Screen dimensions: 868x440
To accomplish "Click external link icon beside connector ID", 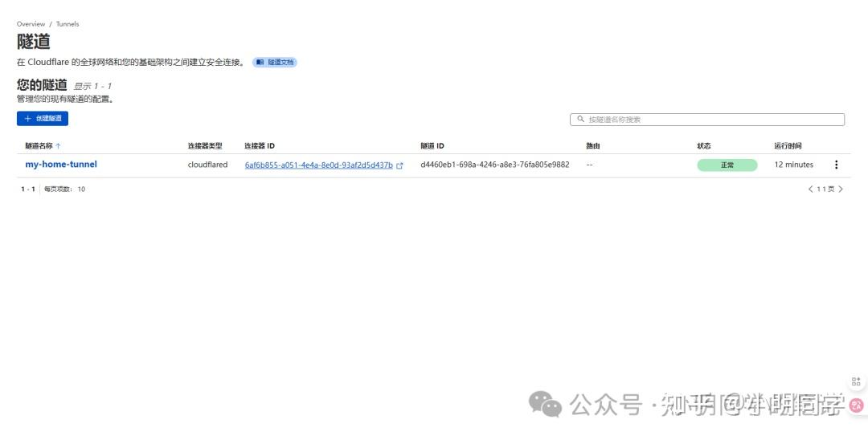I will point(399,165).
